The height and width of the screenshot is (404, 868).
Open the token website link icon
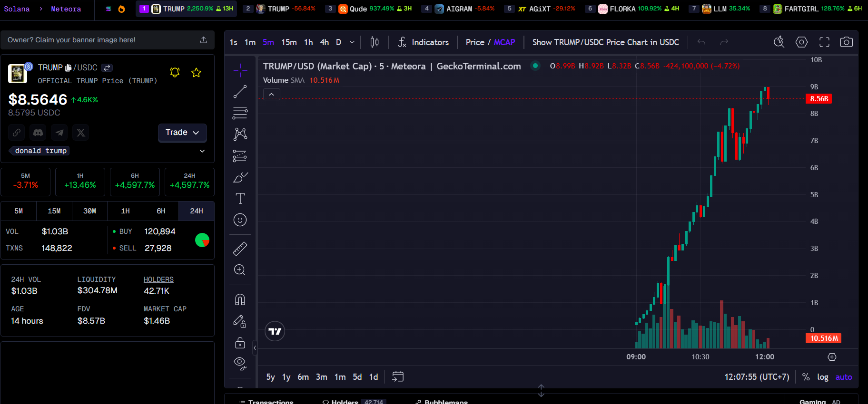tap(17, 133)
